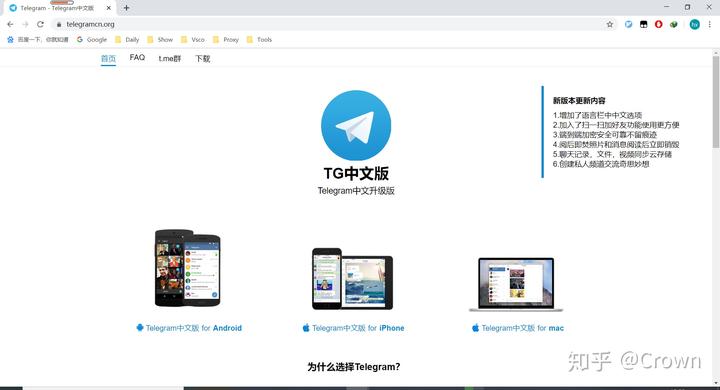The image size is (720, 390).
Task: Click update note 5 about 聊天记录
Action: (x=612, y=154)
